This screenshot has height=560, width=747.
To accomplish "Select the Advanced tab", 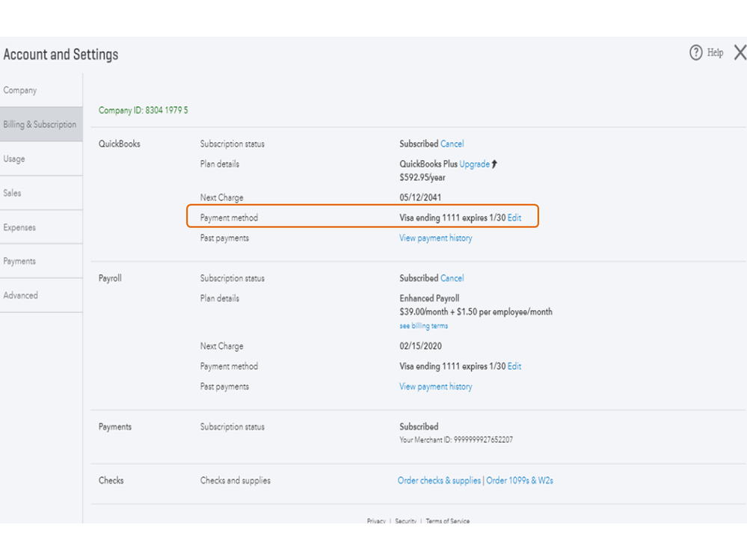I will pos(21,295).
